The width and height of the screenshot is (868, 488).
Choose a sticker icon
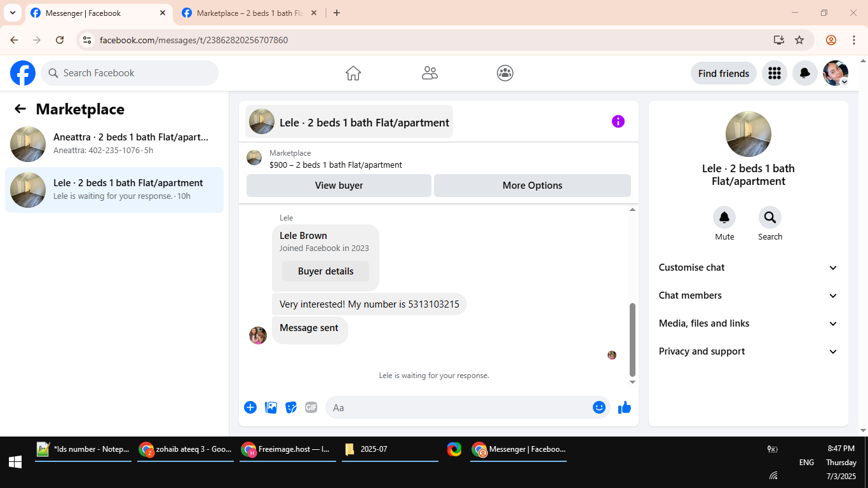tap(291, 407)
